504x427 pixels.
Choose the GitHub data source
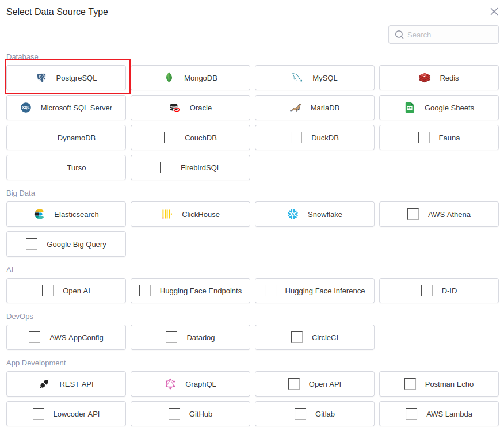click(190, 414)
